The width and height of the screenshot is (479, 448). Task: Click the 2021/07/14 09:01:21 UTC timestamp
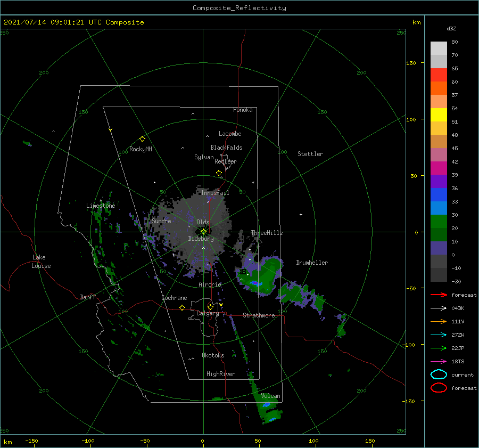pos(52,22)
